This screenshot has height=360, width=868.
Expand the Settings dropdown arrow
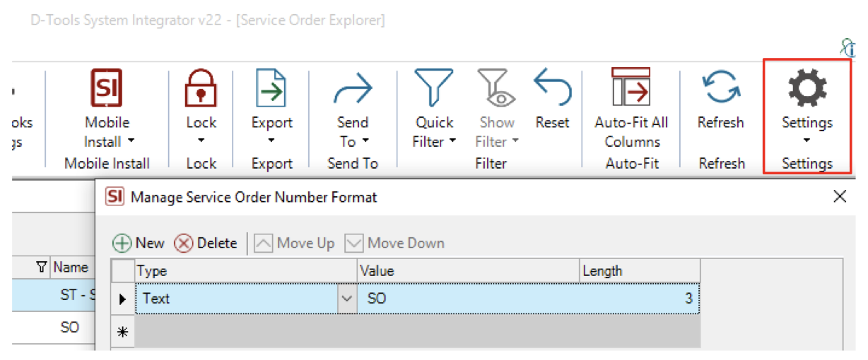pos(807,140)
